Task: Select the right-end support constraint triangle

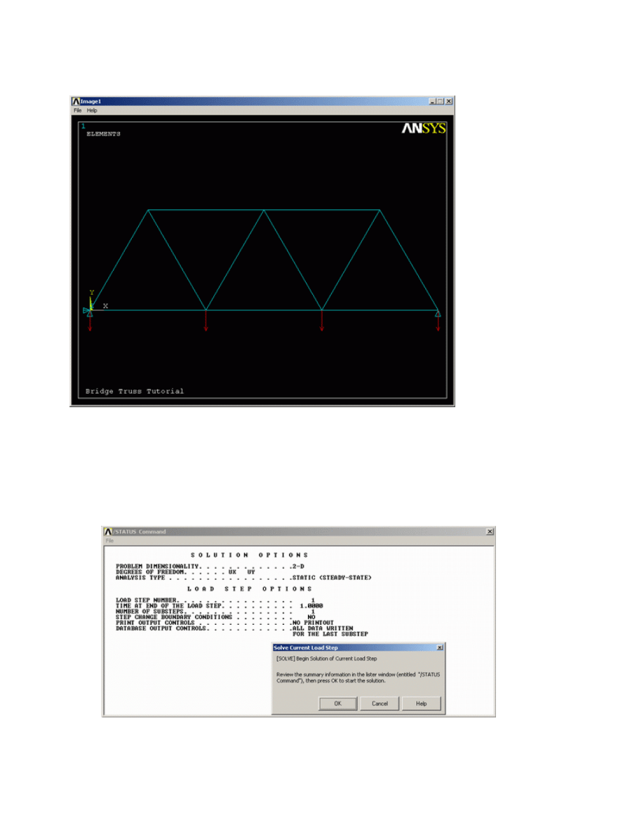Action: [x=438, y=314]
